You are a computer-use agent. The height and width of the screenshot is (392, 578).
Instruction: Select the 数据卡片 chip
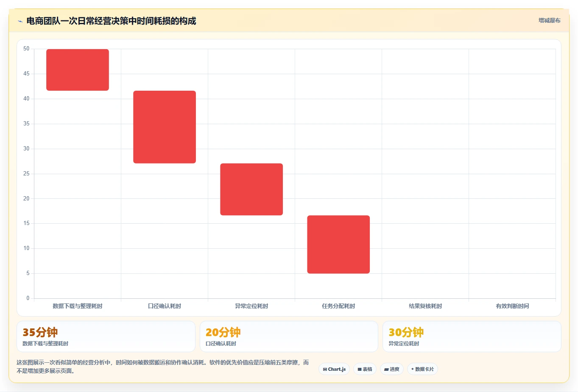(422, 369)
